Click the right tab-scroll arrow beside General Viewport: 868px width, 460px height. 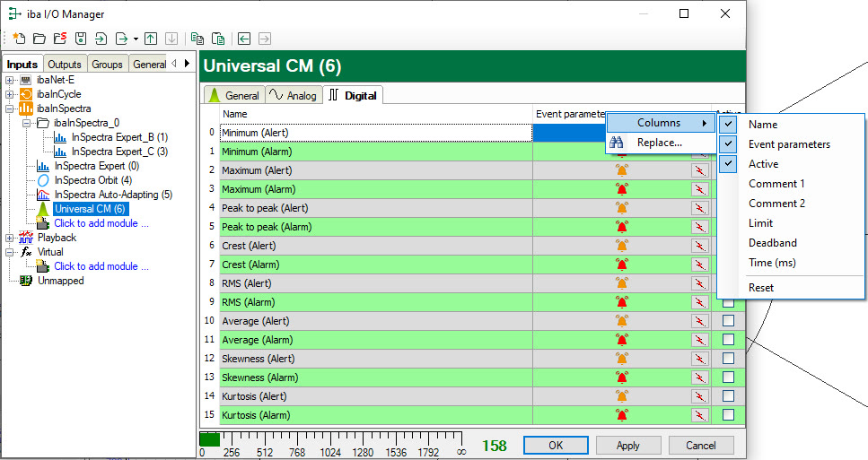tap(187, 64)
